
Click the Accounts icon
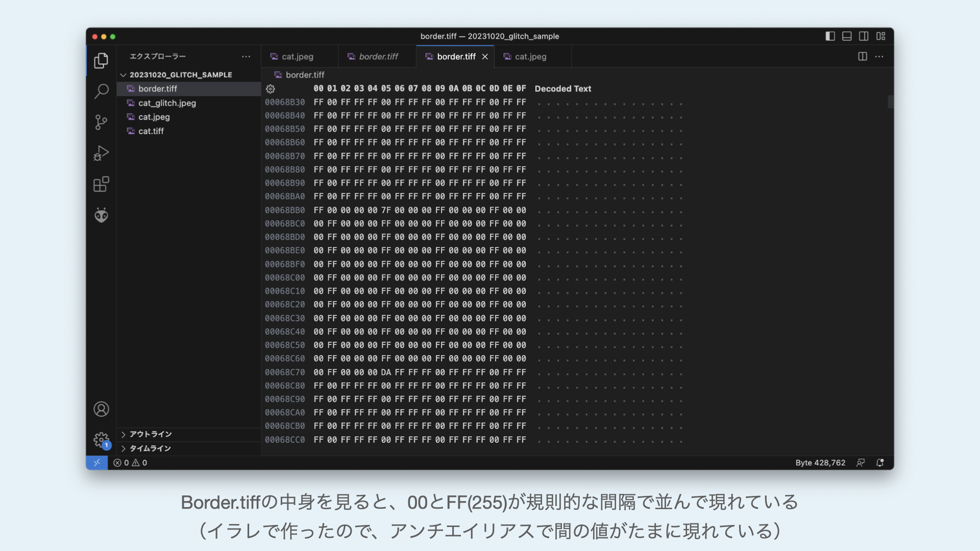click(x=101, y=409)
